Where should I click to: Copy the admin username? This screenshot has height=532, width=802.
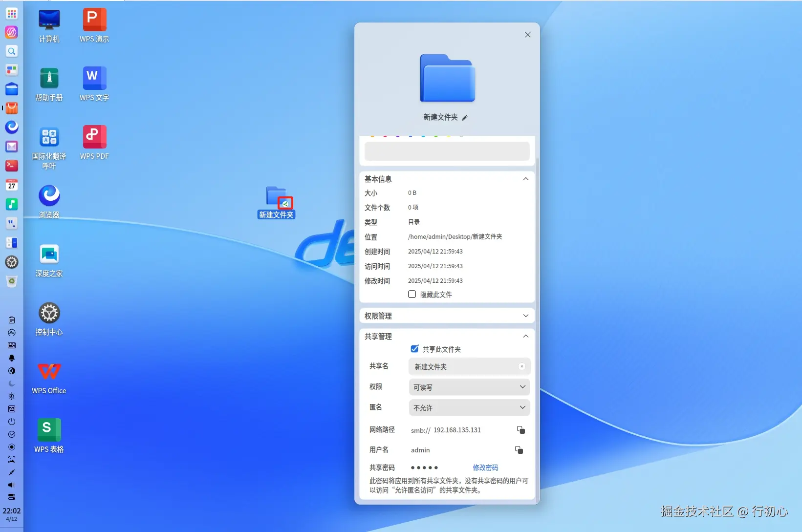519,450
